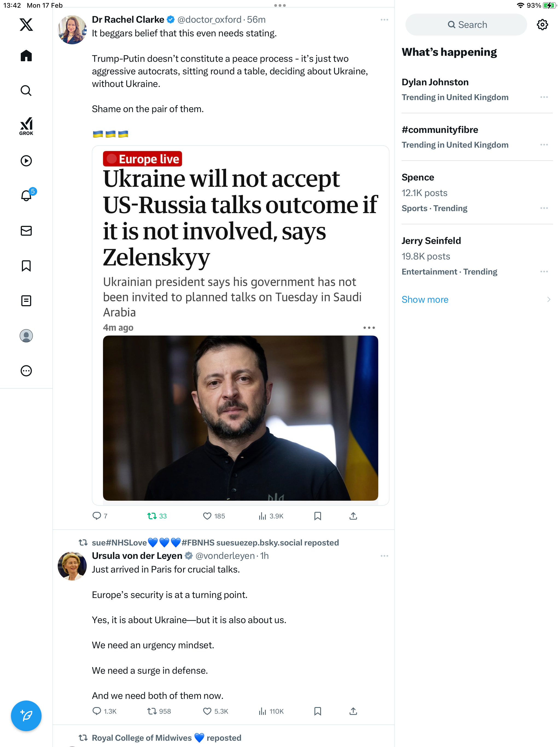The width and height of the screenshot is (560, 747).
Task: Undo repost on Rachel Clarke's post
Action: [x=157, y=516]
